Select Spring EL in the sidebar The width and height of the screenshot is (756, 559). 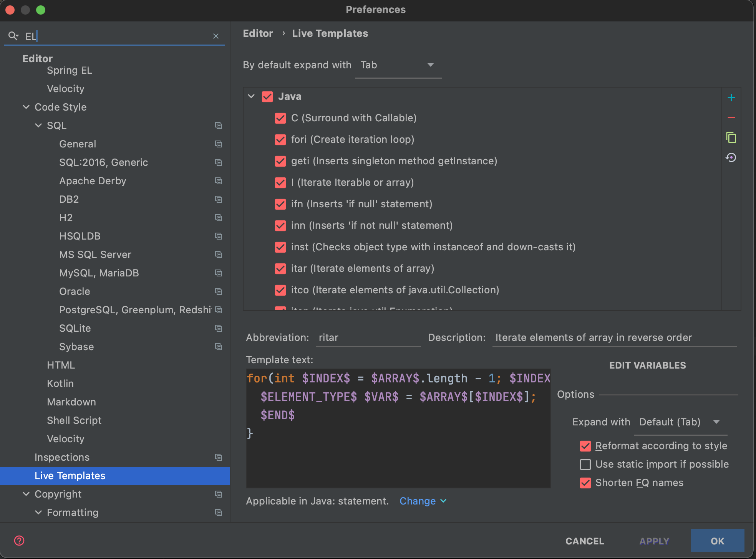click(70, 70)
